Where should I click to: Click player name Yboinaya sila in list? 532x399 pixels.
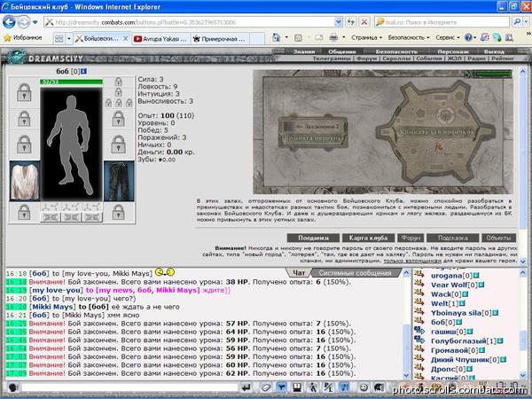click(x=457, y=313)
